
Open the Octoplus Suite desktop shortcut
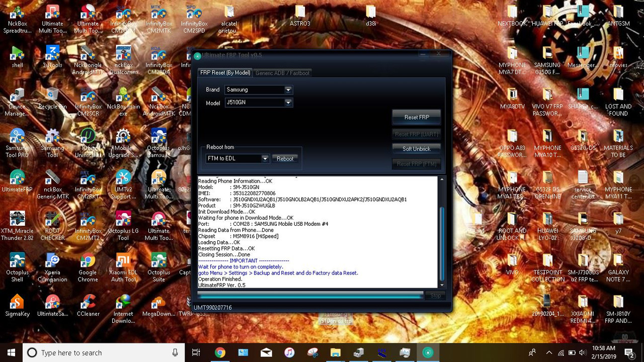(158, 267)
